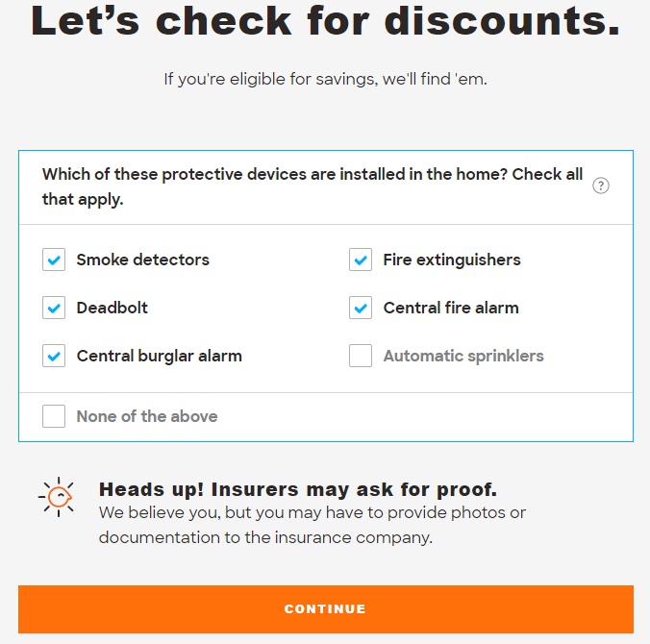This screenshot has height=644, width=650.
Task: Disable the Central fire alarm checkbox
Action: 361,308
